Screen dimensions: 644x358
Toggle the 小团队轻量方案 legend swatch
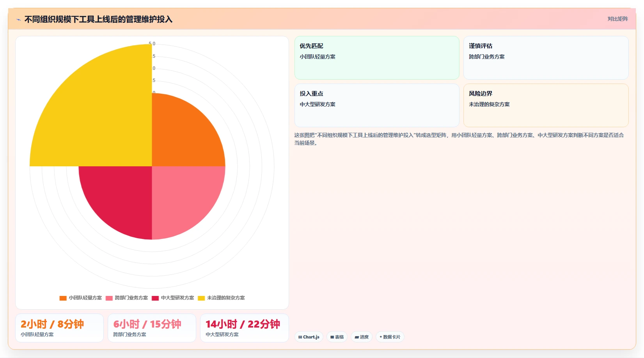(x=63, y=298)
